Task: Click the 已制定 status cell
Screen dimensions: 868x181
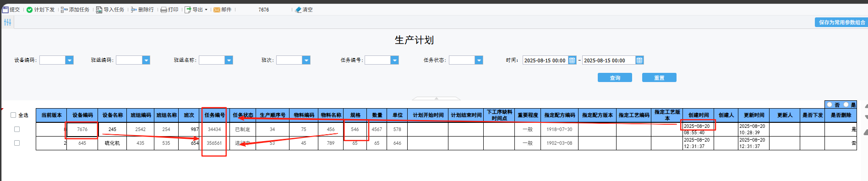Action: pos(243,129)
